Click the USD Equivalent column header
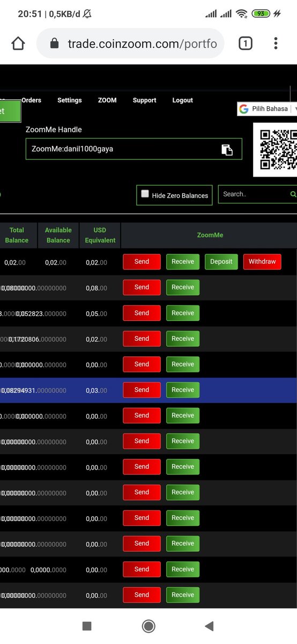 point(100,235)
